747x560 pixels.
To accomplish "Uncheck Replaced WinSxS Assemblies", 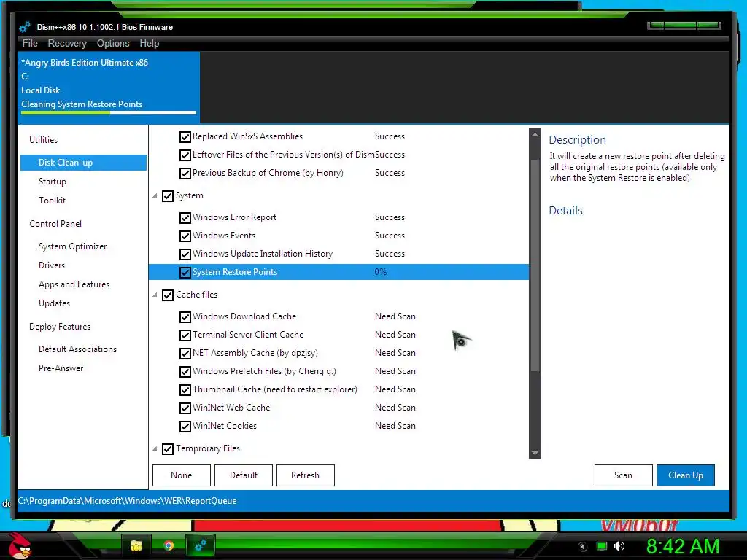I will click(185, 137).
